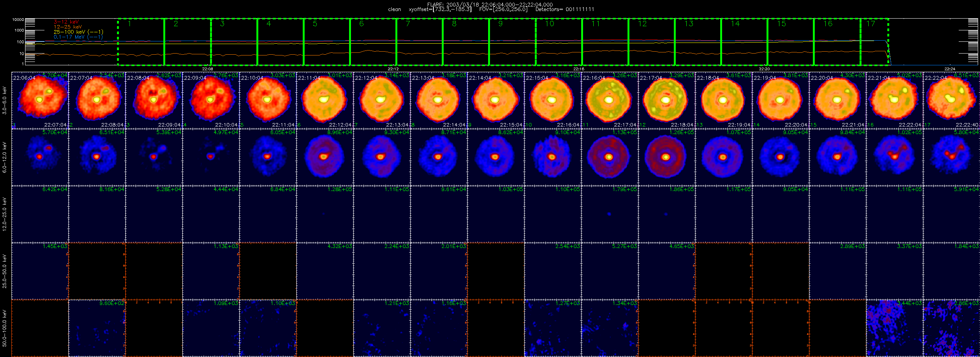Open the 12-25 keV image labeled 5.91E+04
Image resolution: width=980 pixels, height=357 pixels.
(952, 214)
